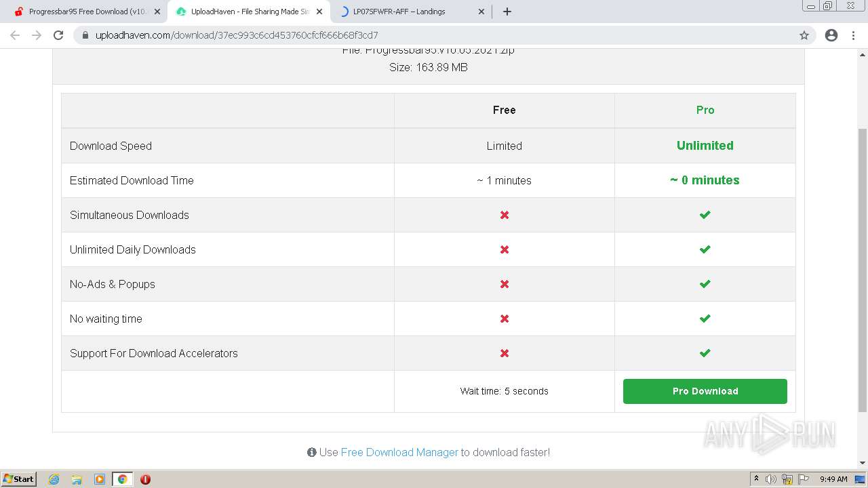This screenshot has width=868, height=488.
Task: Reload the current page
Action: pyautogui.click(x=58, y=35)
